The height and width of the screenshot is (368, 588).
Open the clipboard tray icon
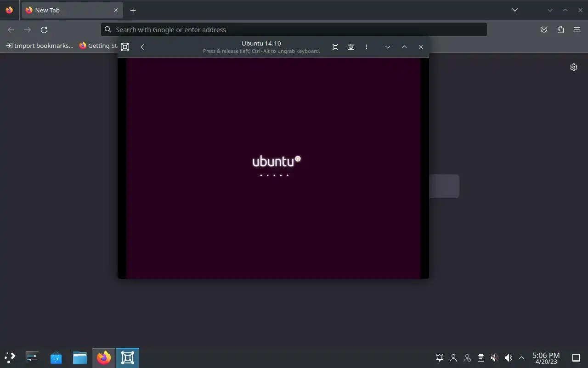tap(481, 358)
